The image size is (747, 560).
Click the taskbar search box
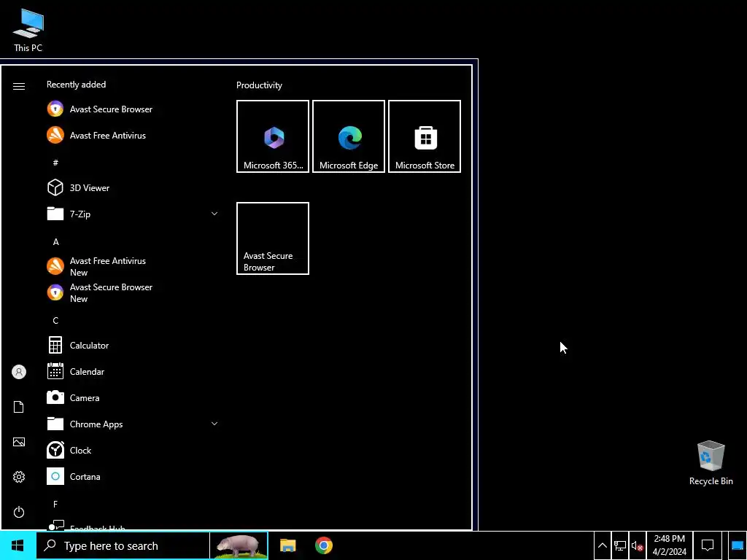(x=123, y=545)
